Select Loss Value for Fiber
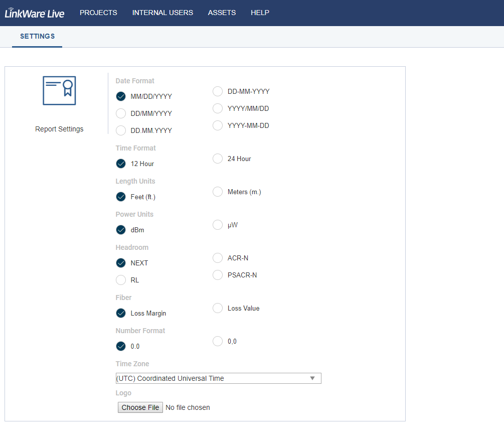The height and width of the screenshot is (441, 504). (x=218, y=308)
